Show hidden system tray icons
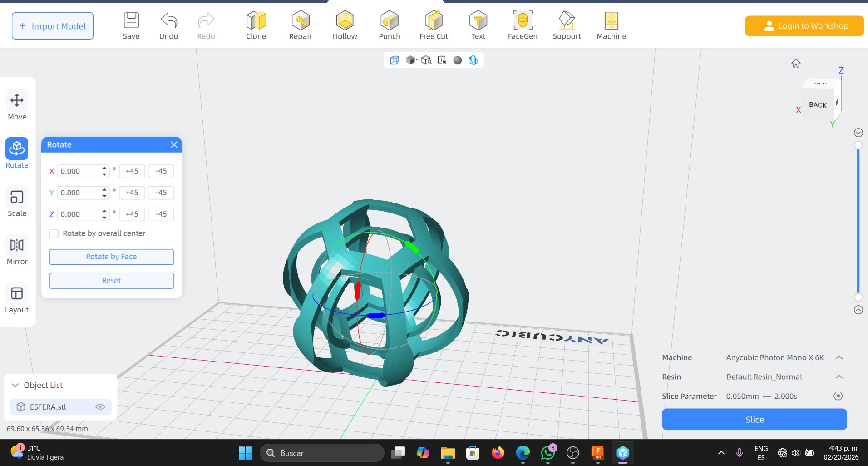This screenshot has width=868, height=466. (721, 453)
